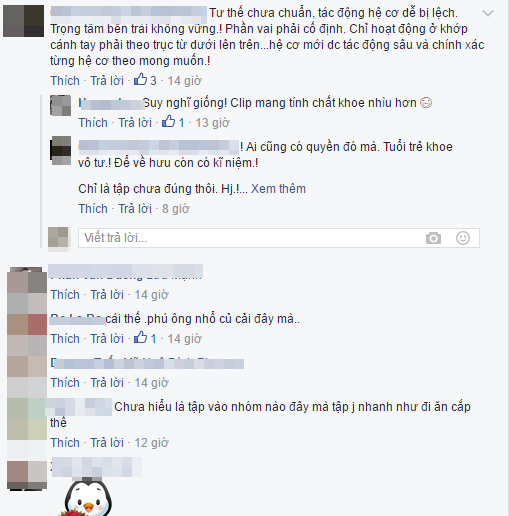Viewport: 509px width, 516px height.
Task: Click the 14 giờ timestamp on the top comment
Action: 184,80
